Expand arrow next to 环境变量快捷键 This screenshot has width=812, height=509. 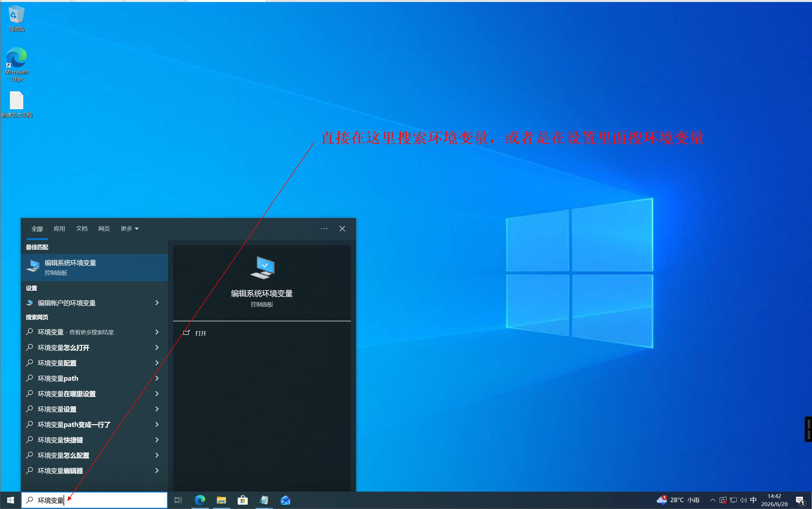(x=157, y=440)
